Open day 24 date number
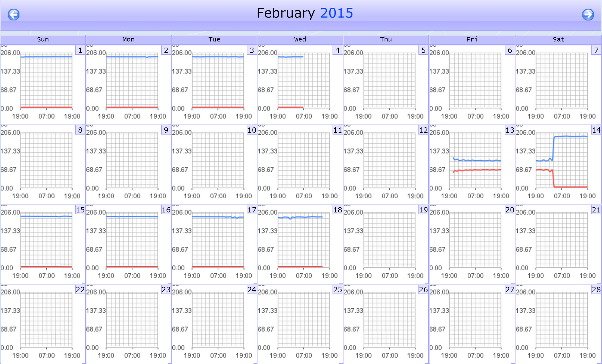 pos(252,290)
